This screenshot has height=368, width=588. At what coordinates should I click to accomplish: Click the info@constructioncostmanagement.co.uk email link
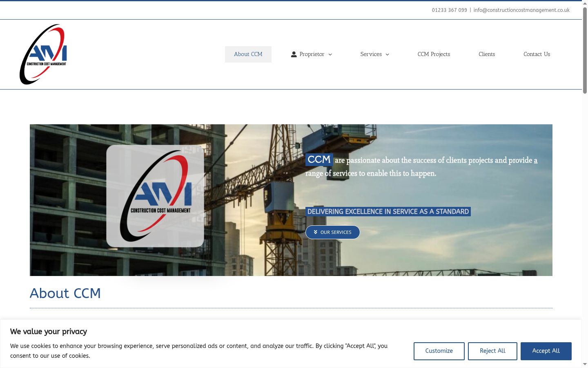[521, 10]
